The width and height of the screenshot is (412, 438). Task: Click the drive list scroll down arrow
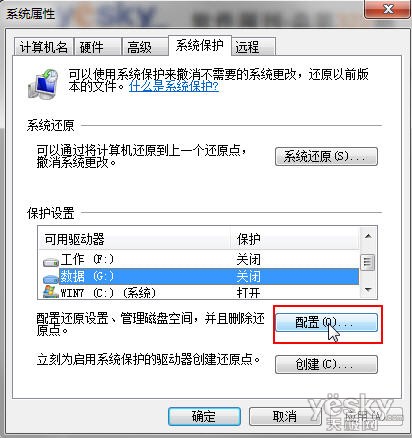click(368, 290)
